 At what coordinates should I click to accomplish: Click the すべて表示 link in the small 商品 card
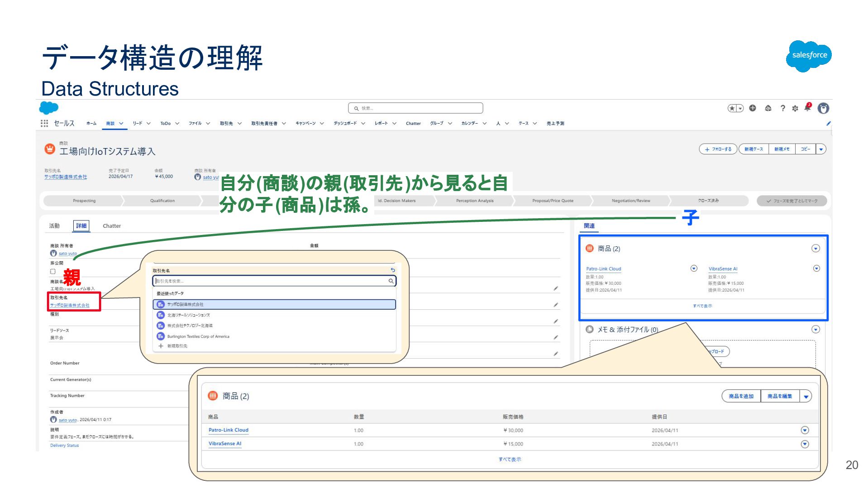click(x=702, y=306)
